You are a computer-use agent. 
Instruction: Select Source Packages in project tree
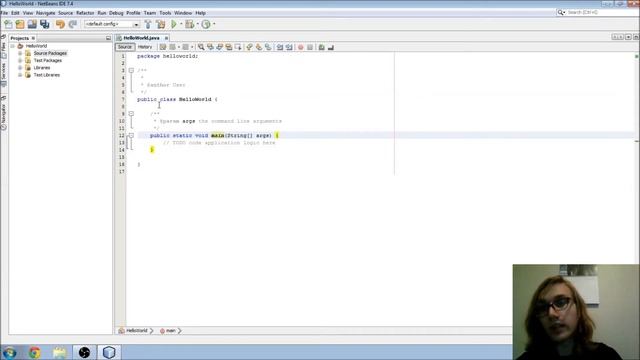point(50,53)
